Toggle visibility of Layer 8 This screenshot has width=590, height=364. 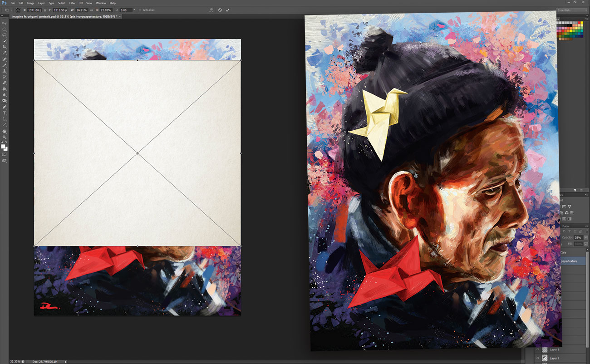538,349
